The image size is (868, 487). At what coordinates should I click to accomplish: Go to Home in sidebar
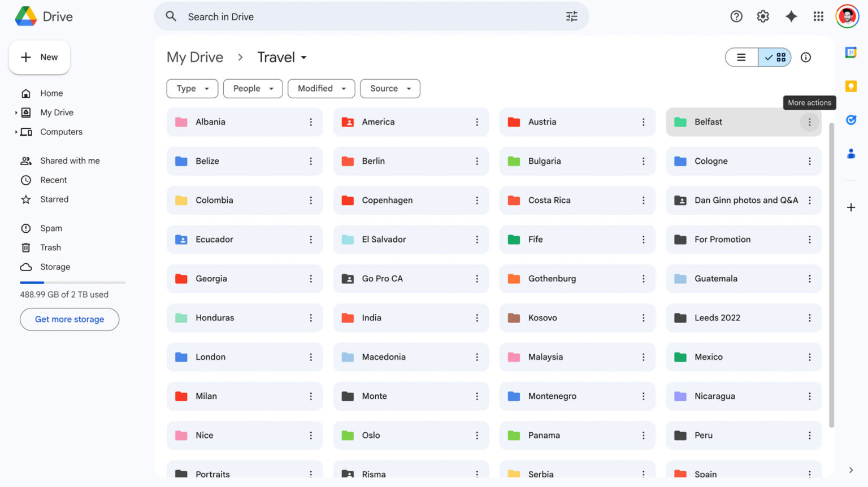point(51,93)
